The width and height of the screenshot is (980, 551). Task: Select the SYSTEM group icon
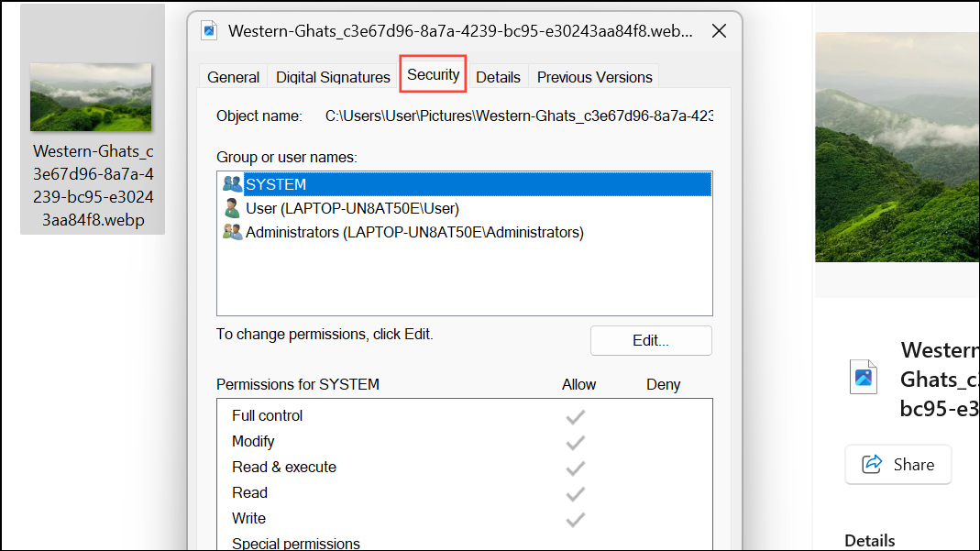click(x=232, y=183)
